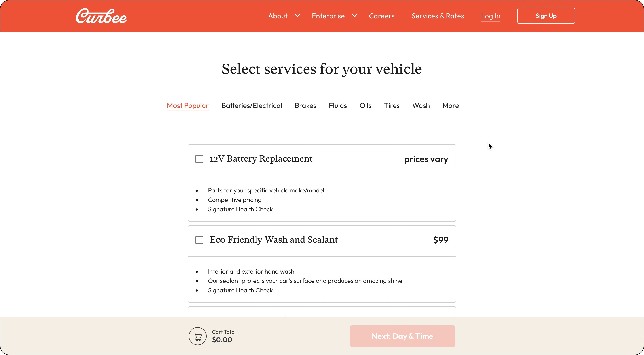Click the 'prices vary' label

(426, 159)
